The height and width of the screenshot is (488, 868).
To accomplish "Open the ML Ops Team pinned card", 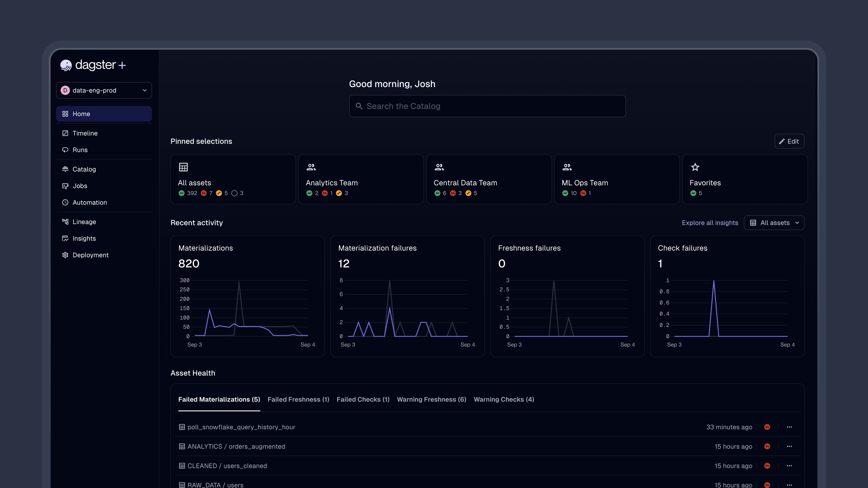I will pyautogui.click(x=617, y=179).
